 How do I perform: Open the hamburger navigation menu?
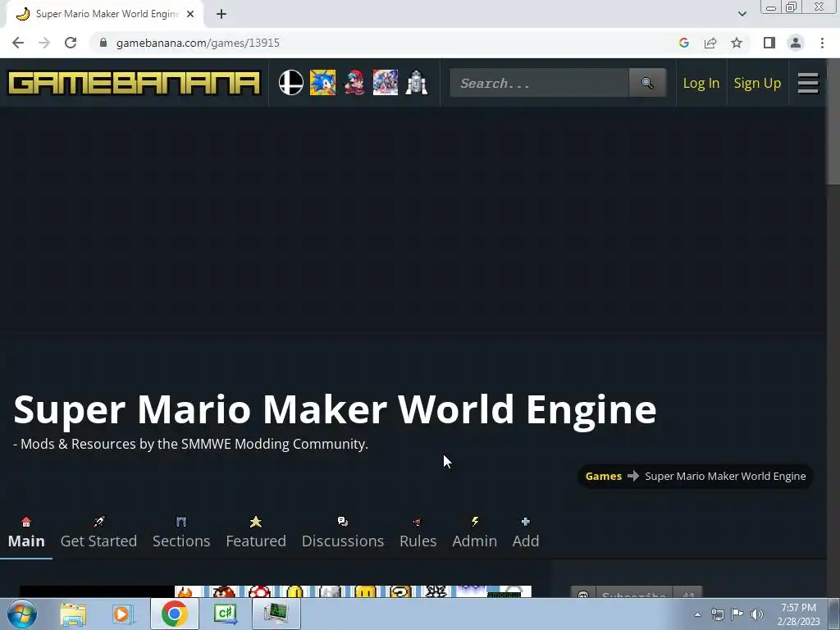pyautogui.click(x=808, y=83)
